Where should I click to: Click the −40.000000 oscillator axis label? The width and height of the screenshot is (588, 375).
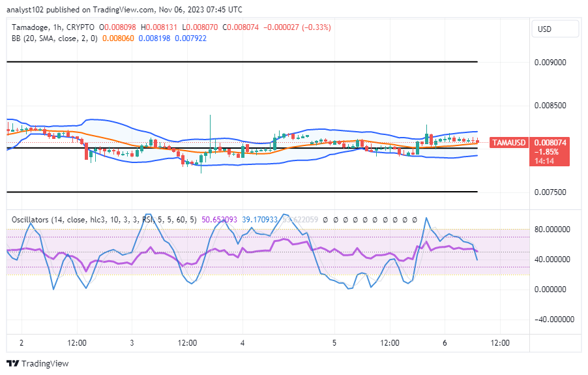click(x=554, y=320)
